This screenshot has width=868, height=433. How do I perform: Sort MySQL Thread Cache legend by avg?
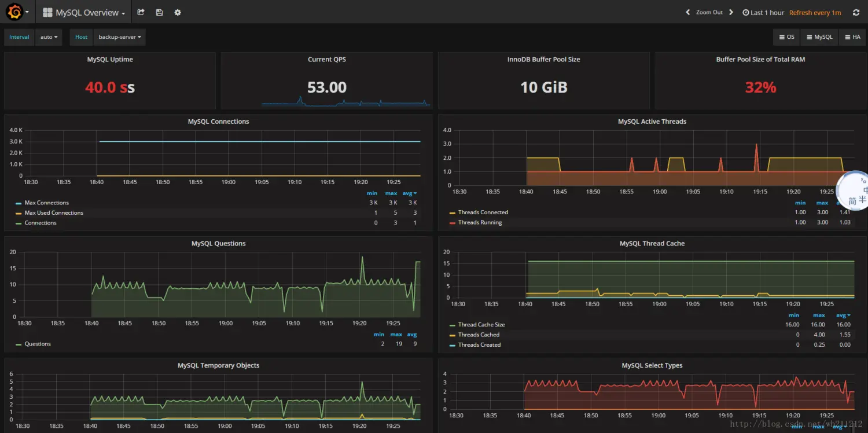pyautogui.click(x=844, y=315)
